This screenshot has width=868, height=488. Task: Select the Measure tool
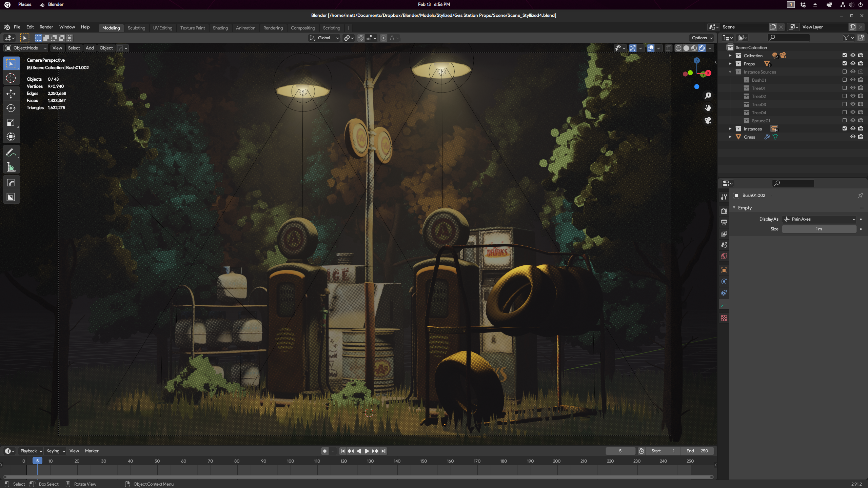coord(11,167)
